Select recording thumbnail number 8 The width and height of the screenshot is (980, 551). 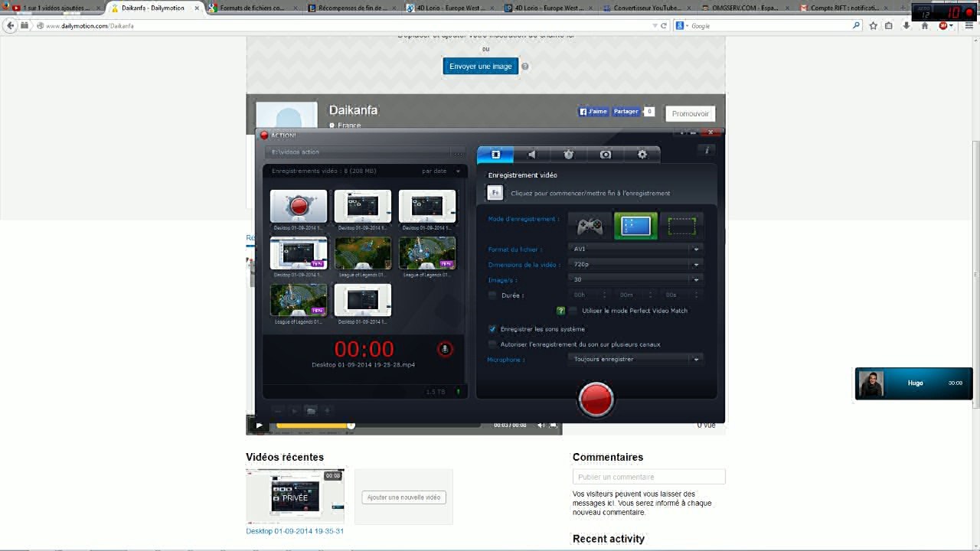pos(363,300)
